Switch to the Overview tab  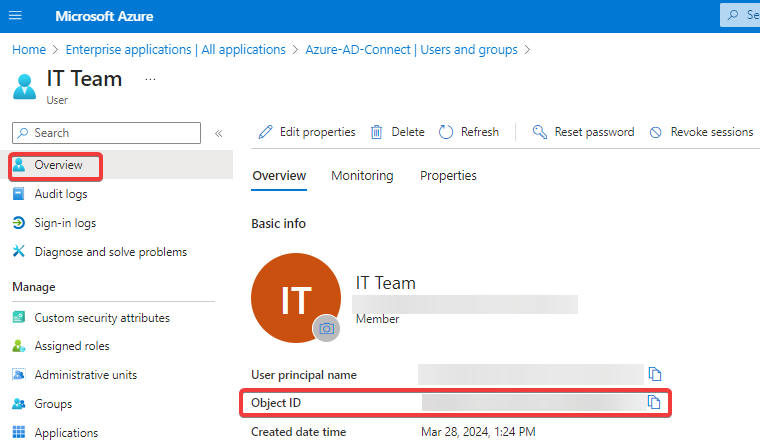(279, 176)
